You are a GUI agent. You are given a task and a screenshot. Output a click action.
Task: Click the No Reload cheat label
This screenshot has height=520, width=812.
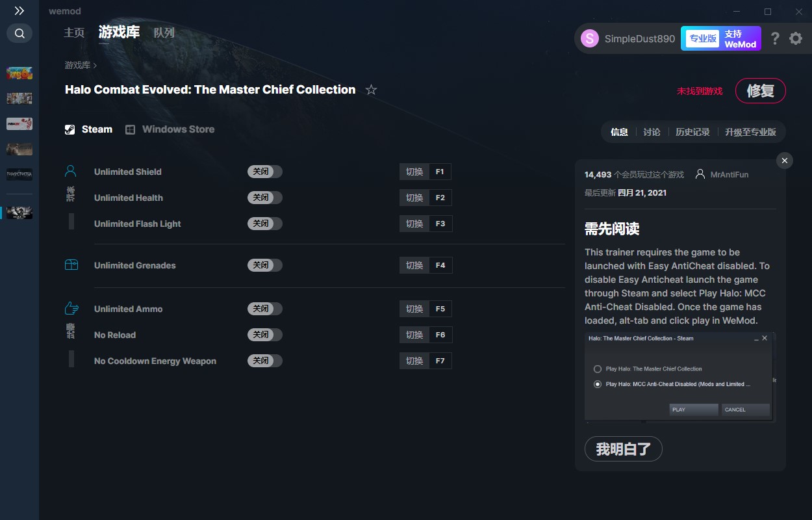pyautogui.click(x=115, y=335)
